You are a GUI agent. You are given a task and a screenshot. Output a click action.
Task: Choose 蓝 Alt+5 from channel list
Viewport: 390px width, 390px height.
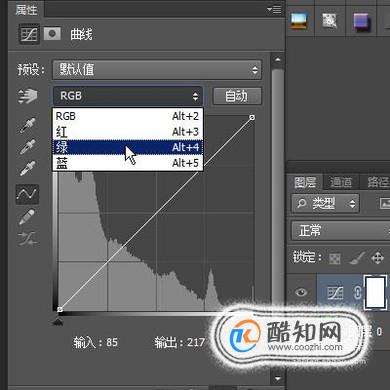pos(128,163)
